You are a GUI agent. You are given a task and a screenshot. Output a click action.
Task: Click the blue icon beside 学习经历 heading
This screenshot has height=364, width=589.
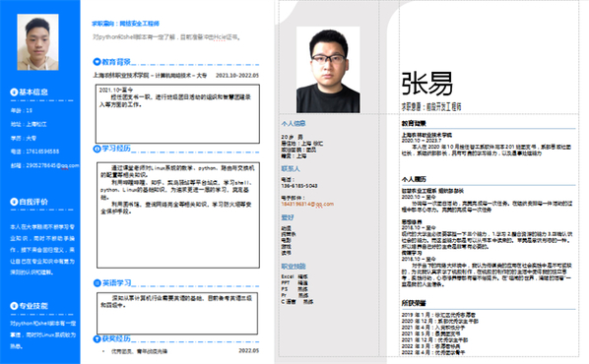coord(97,149)
